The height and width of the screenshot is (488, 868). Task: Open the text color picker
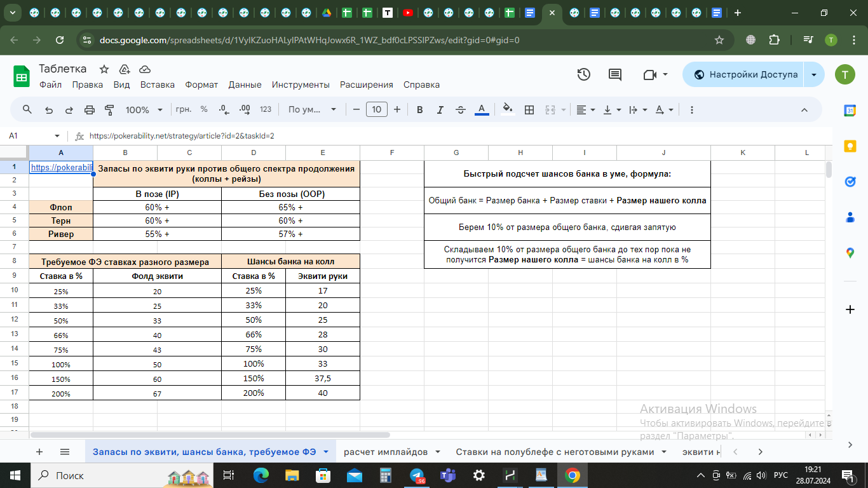[x=482, y=109]
